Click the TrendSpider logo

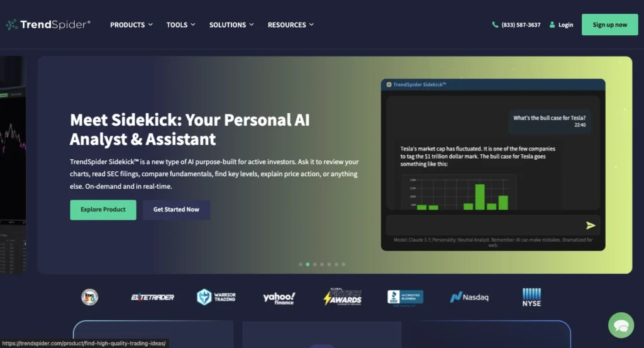point(48,25)
